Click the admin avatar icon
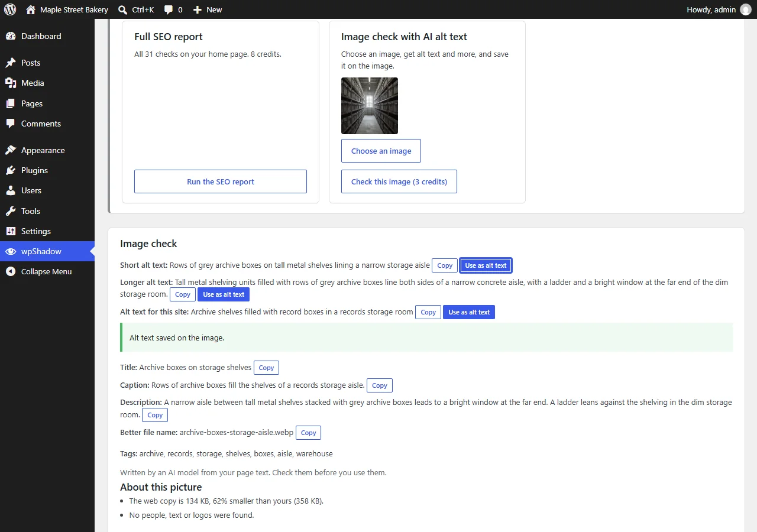 [x=745, y=9]
